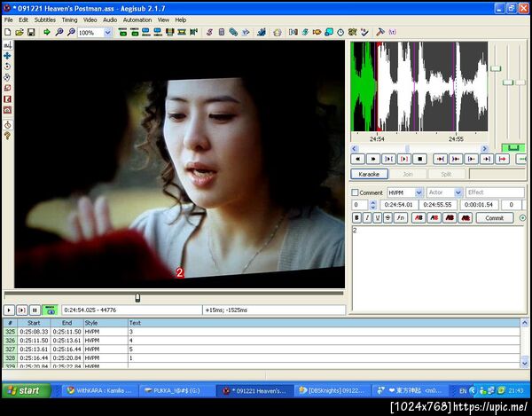This screenshot has height=416, width=532.
Task: Select the time radio button beside Commit
Action: [x=522, y=218]
